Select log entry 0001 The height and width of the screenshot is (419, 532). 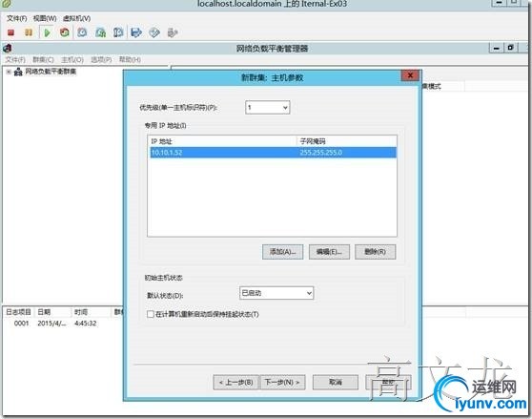click(x=21, y=324)
